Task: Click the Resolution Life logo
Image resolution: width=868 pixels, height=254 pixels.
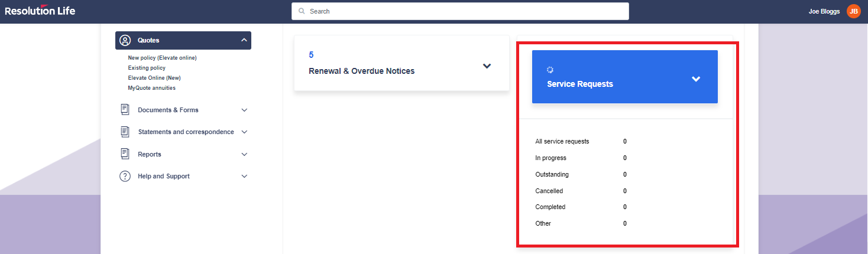Action: 40,11
